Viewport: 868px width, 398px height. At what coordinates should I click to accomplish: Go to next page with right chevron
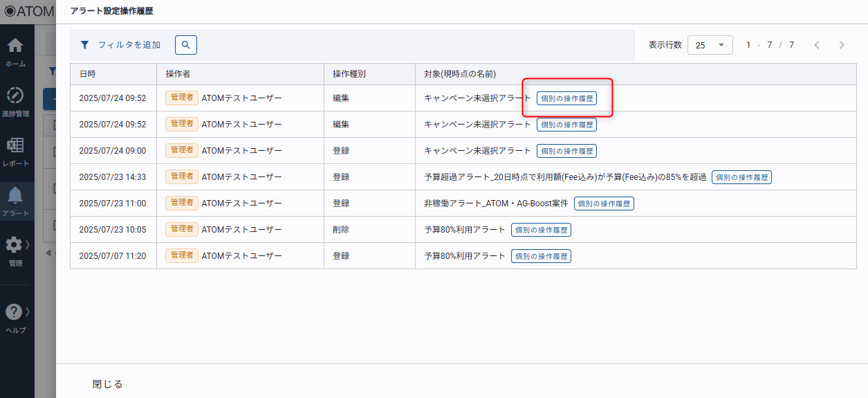(842, 45)
